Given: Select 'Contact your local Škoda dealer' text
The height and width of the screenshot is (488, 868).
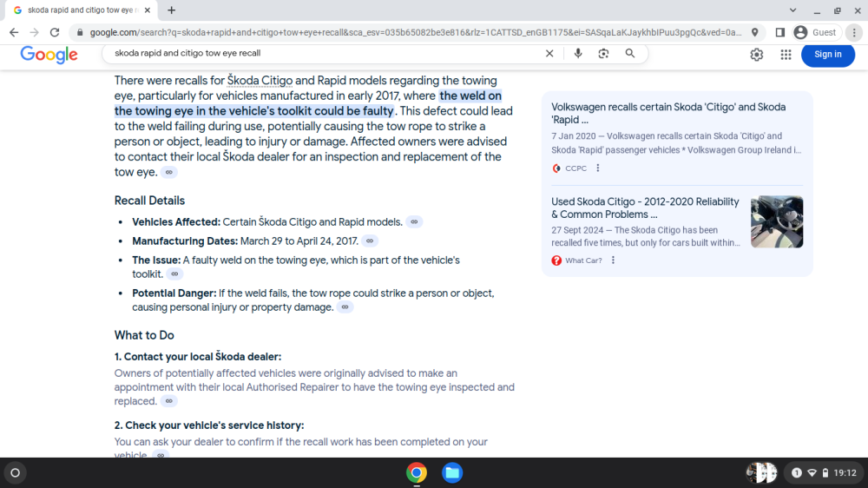Looking at the screenshot, I should (x=202, y=357).
